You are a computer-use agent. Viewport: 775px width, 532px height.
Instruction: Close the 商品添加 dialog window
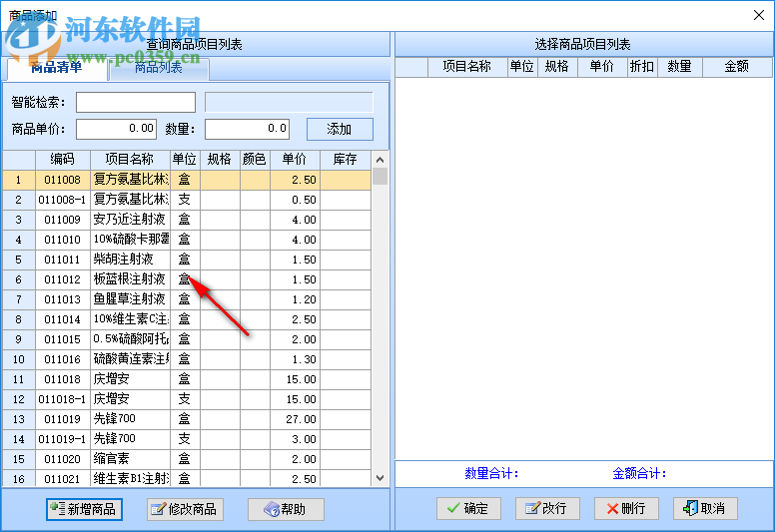(x=759, y=15)
